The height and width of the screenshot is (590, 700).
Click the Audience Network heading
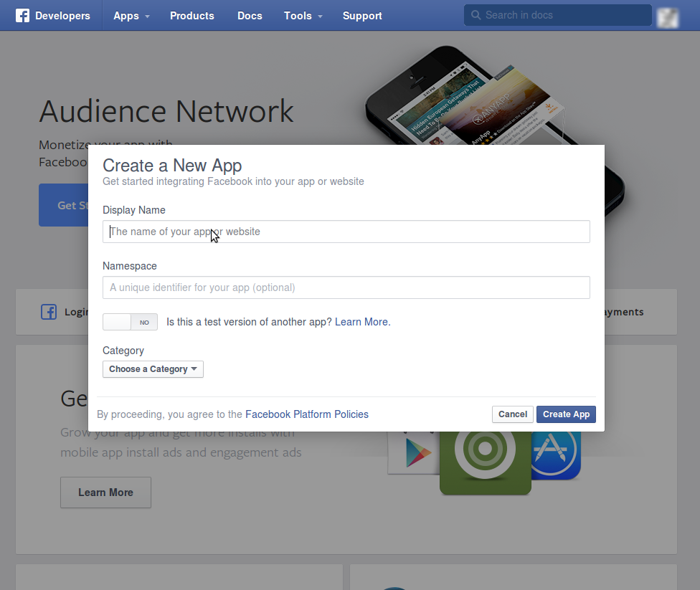(x=166, y=111)
